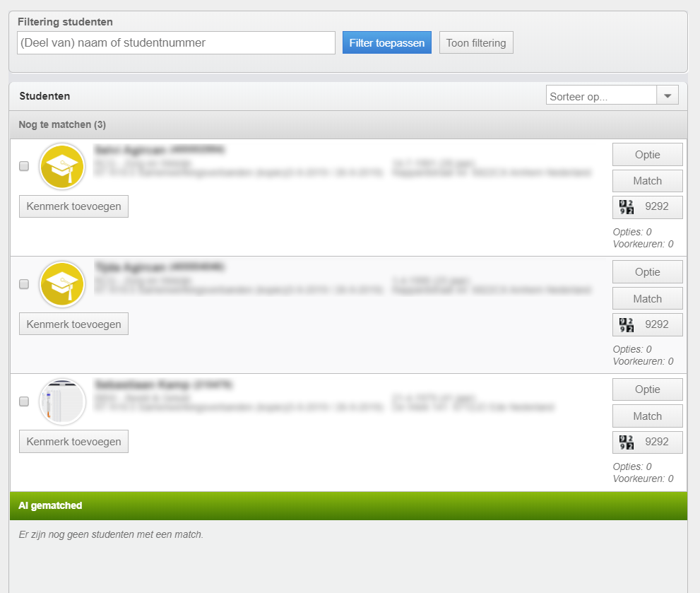Click the second student's graduation cap avatar
The image size is (700, 593).
tap(62, 284)
